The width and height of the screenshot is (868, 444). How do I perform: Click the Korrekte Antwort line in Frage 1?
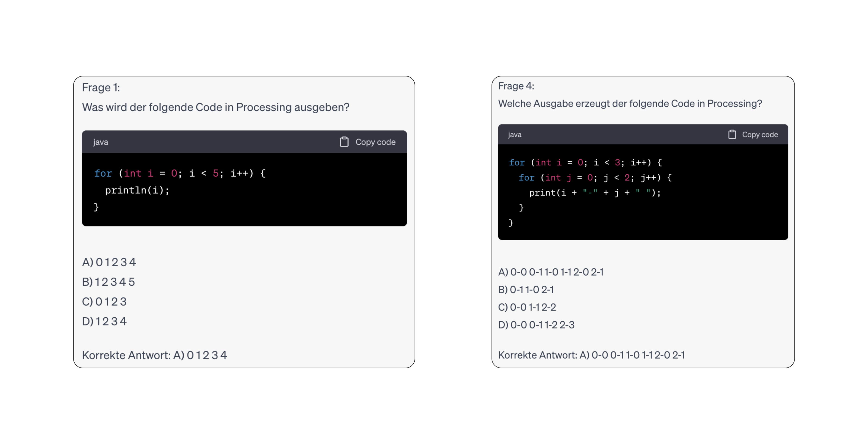155,355
